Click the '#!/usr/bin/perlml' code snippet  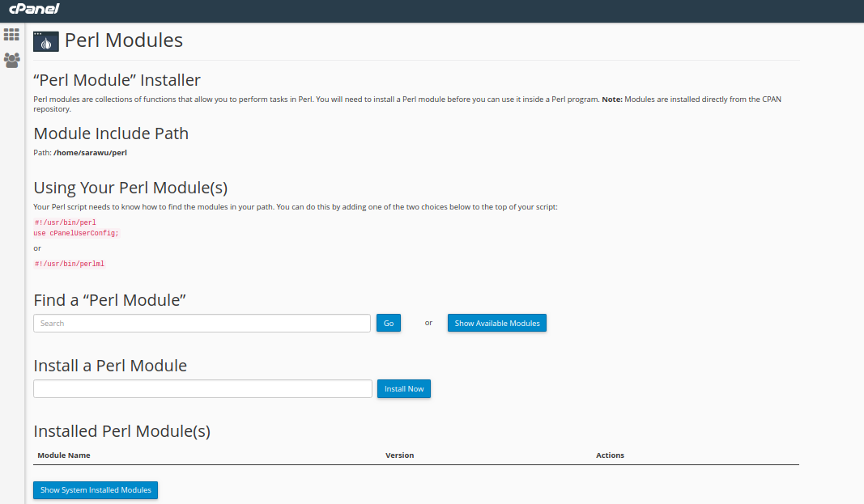pos(69,264)
